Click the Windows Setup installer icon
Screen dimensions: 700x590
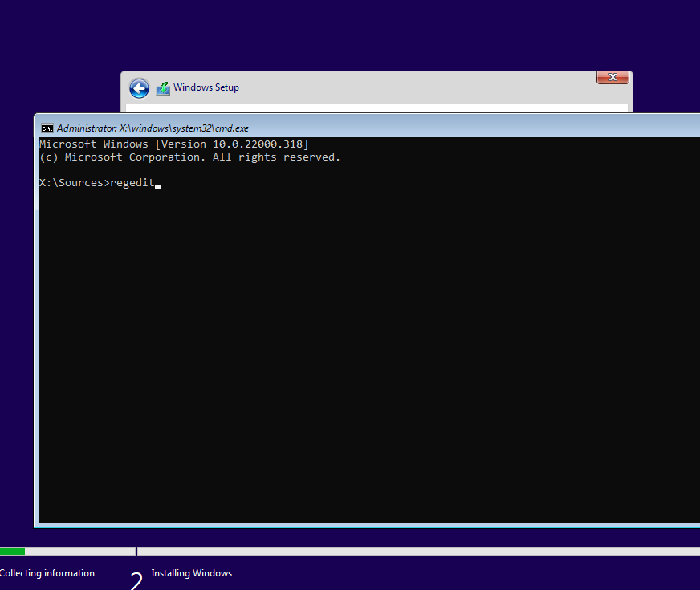click(x=163, y=88)
